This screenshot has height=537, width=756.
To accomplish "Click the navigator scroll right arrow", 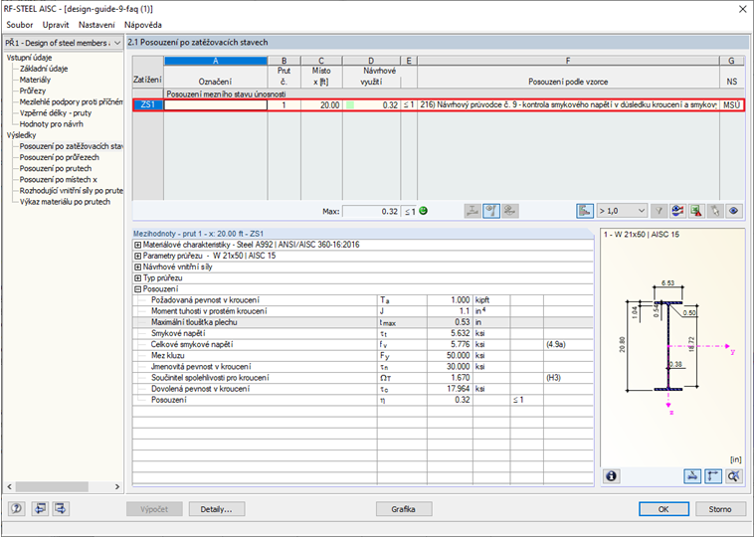I will pyautogui.click(x=117, y=487).
